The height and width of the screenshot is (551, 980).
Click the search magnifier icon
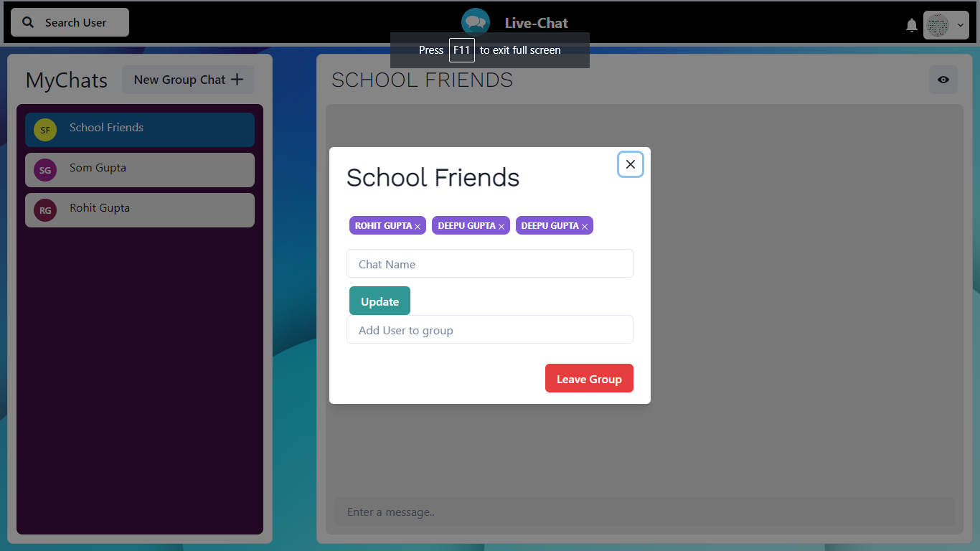[28, 22]
